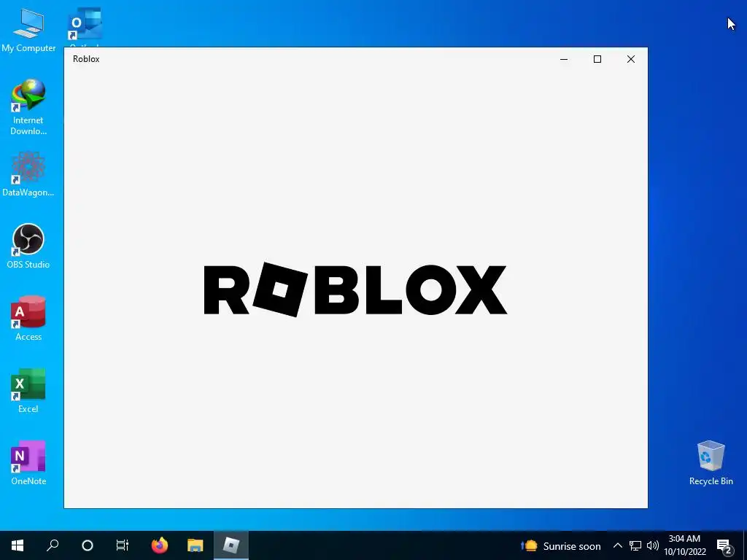Click the Roblox window title text
The width and height of the screenshot is (747, 560).
pyautogui.click(x=86, y=59)
